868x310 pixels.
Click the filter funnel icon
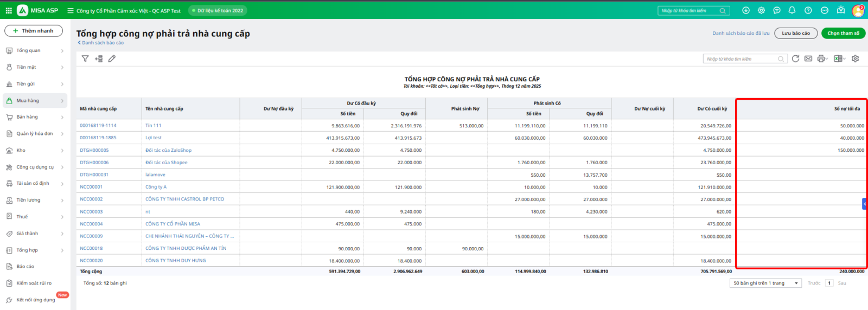[x=85, y=59]
